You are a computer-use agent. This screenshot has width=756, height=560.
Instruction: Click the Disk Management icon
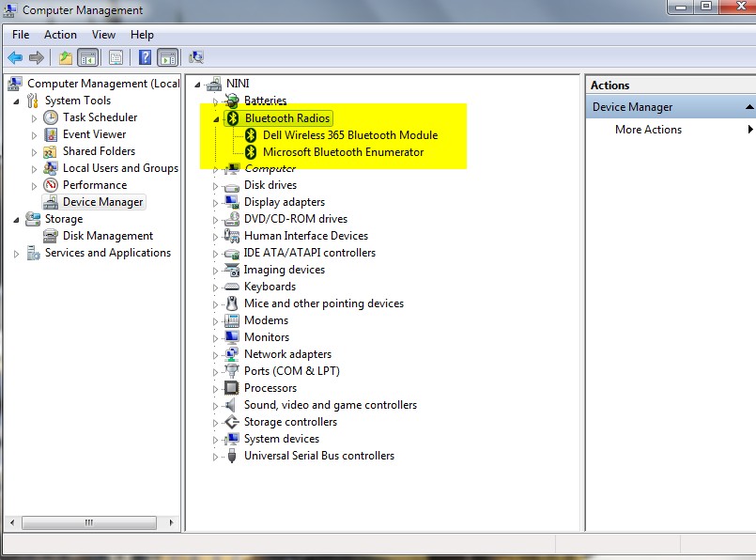[x=50, y=236]
